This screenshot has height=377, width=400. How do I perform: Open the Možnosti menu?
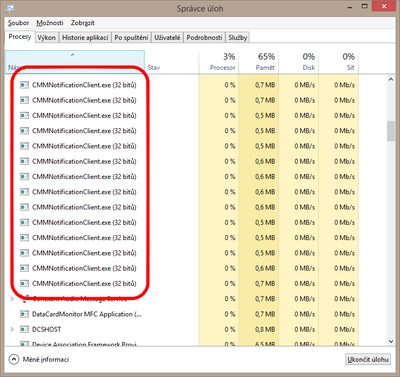[50, 23]
